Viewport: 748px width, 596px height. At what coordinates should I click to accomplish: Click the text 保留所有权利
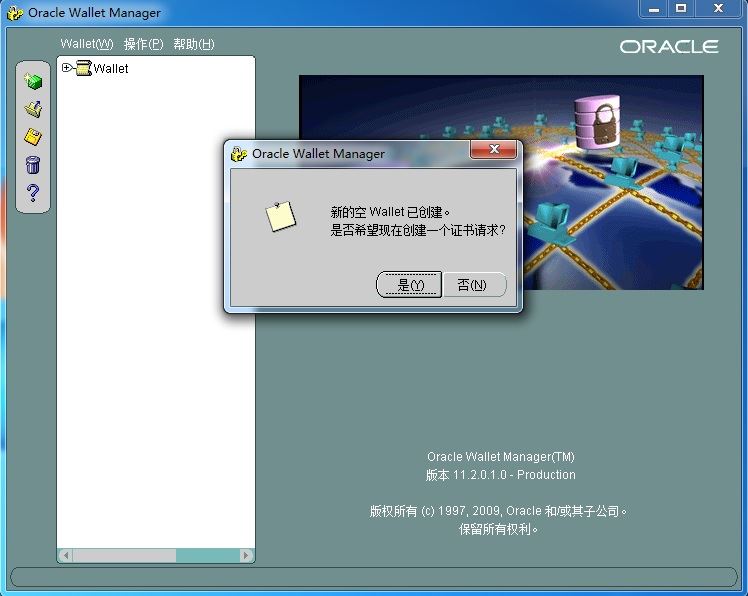coord(498,529)
